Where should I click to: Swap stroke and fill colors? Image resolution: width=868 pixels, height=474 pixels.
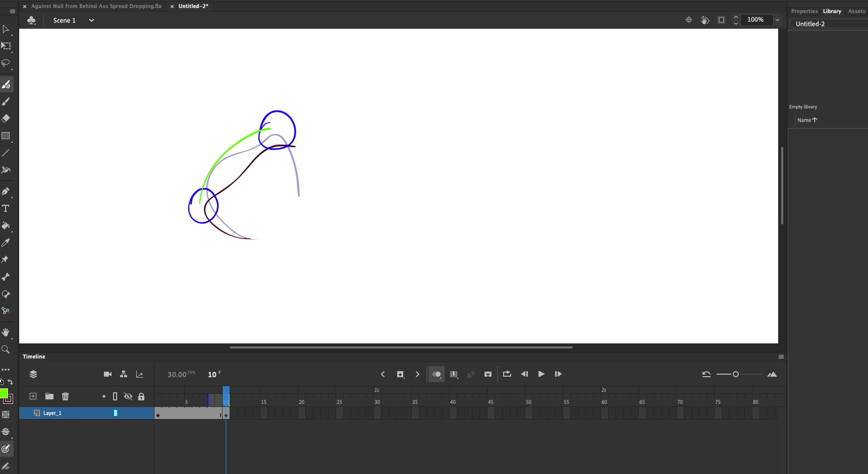coord(11,382)
